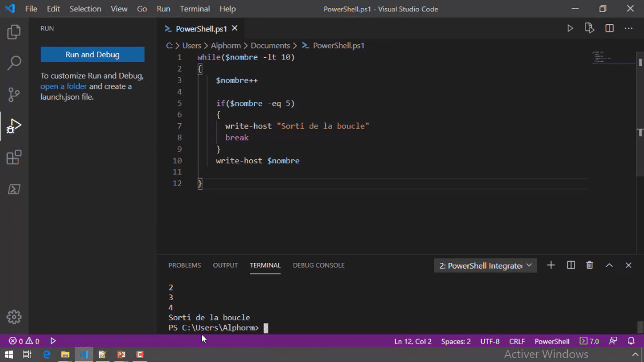Click the open a folder link
Screen dimensions: 644x362
coord(63,86)
